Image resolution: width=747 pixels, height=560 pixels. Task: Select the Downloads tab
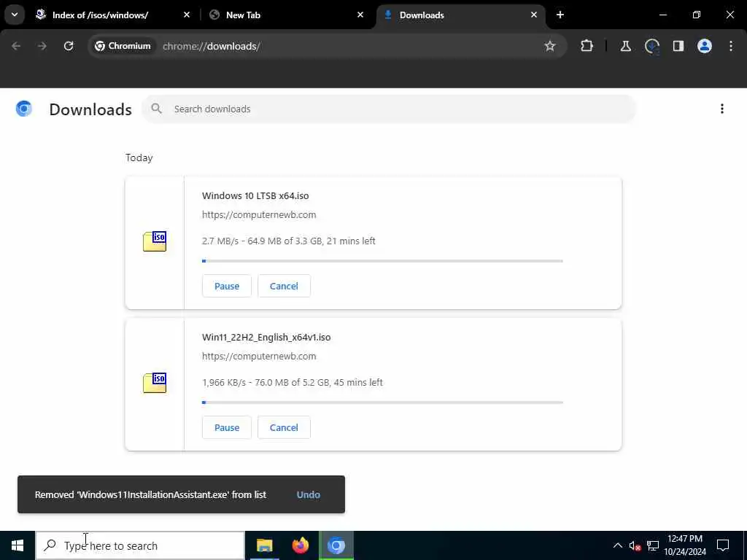461,15
